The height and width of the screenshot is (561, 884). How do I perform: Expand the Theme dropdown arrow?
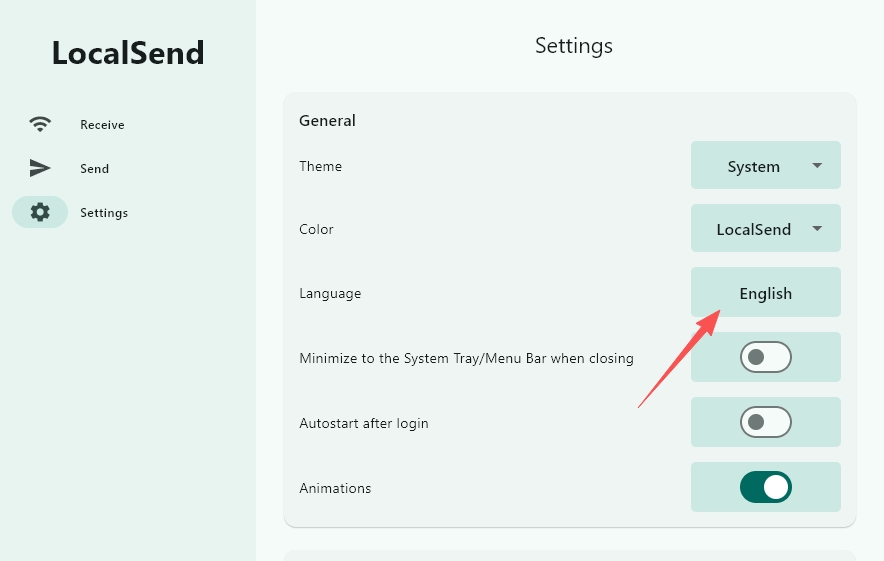[817, 166]
